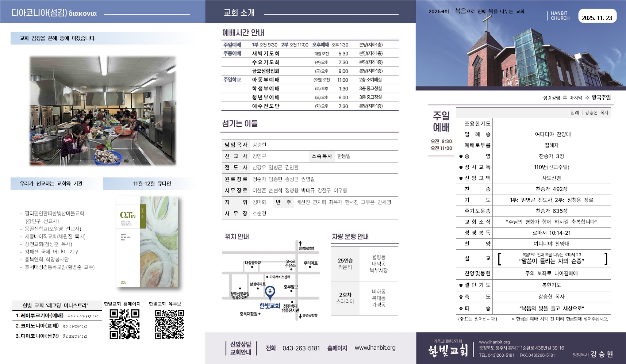Click the phone number 043-263-5181

pyautogui.click(x=301, y=348)
